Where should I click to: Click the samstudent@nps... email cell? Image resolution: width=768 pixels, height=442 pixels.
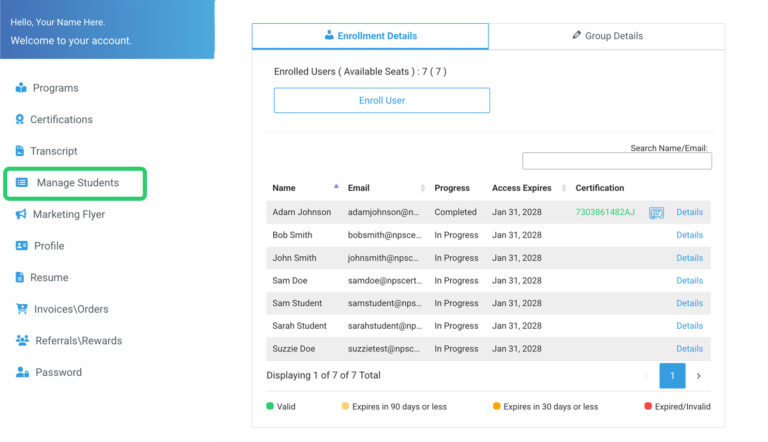(x=384, y=303)
